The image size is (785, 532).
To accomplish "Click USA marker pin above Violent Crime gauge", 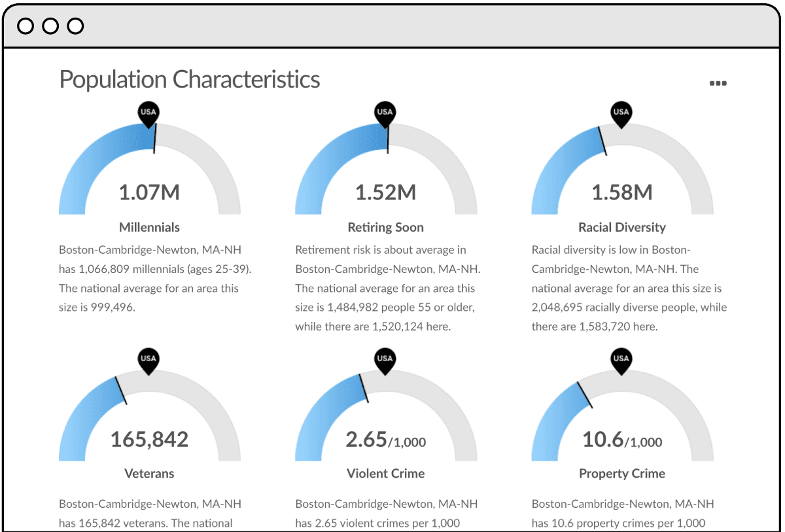I will click(385, 359).
